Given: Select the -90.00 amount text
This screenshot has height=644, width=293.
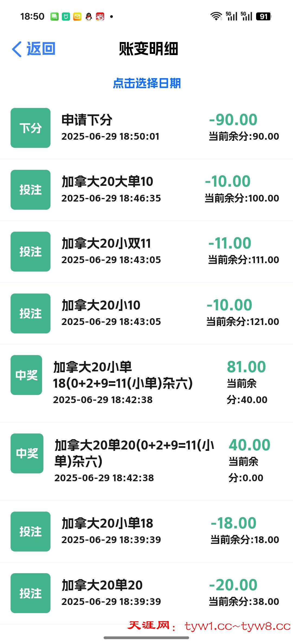Looking at the screenshot, I should [x=233, y=120].
